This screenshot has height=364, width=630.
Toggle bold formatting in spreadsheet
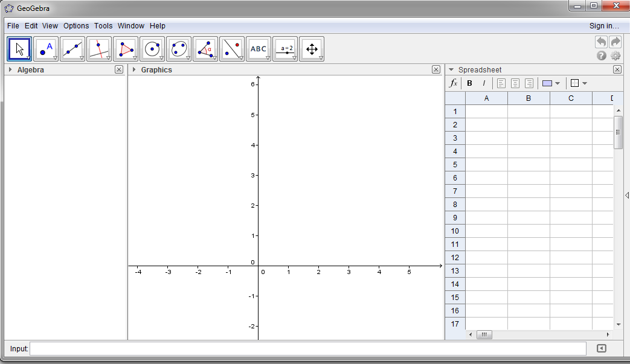(469, 83)
